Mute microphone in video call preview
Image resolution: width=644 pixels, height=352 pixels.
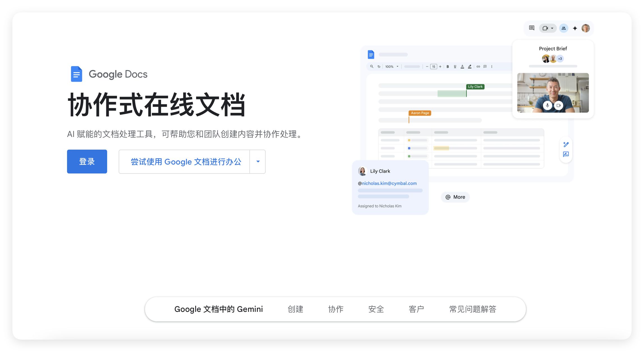[x=547, y=106]
